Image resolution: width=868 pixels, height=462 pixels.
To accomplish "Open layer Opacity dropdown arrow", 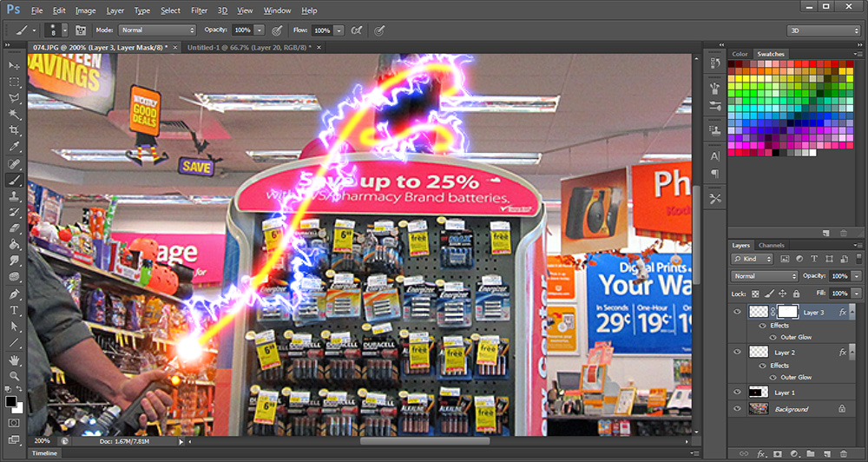I will [x=857, y=276].
